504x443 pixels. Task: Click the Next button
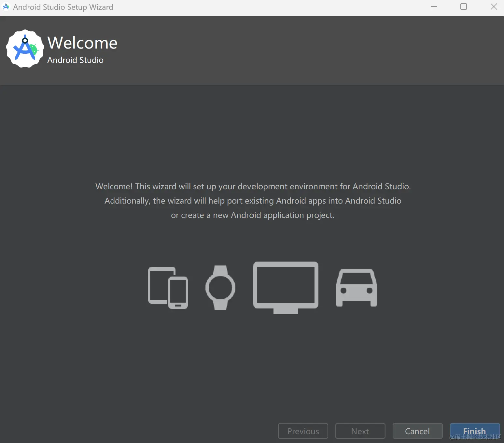click(x=360, y=431)
